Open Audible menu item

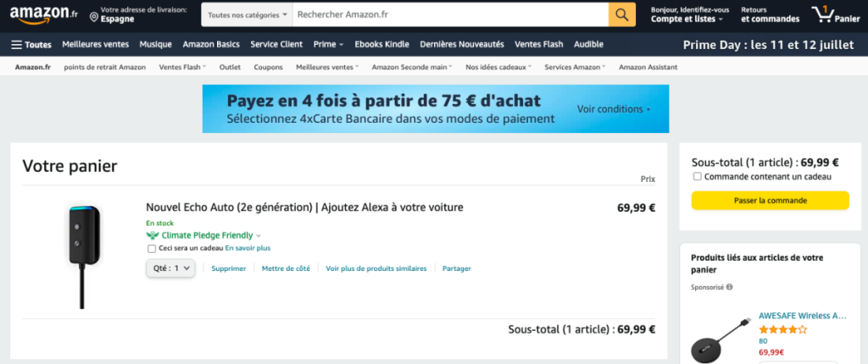pos(588,44)
